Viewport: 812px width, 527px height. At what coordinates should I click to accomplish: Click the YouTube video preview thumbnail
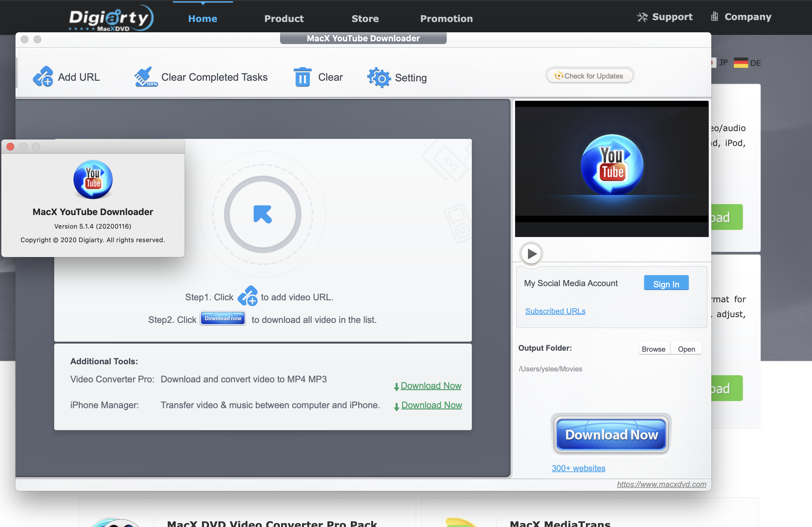click(611, 166)
